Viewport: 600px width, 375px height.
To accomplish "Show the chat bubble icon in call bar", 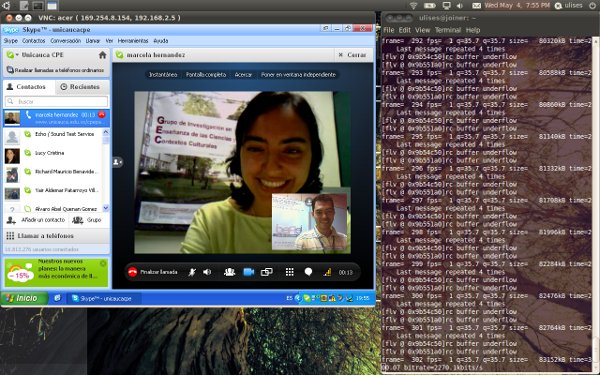I will coord(308,272).
